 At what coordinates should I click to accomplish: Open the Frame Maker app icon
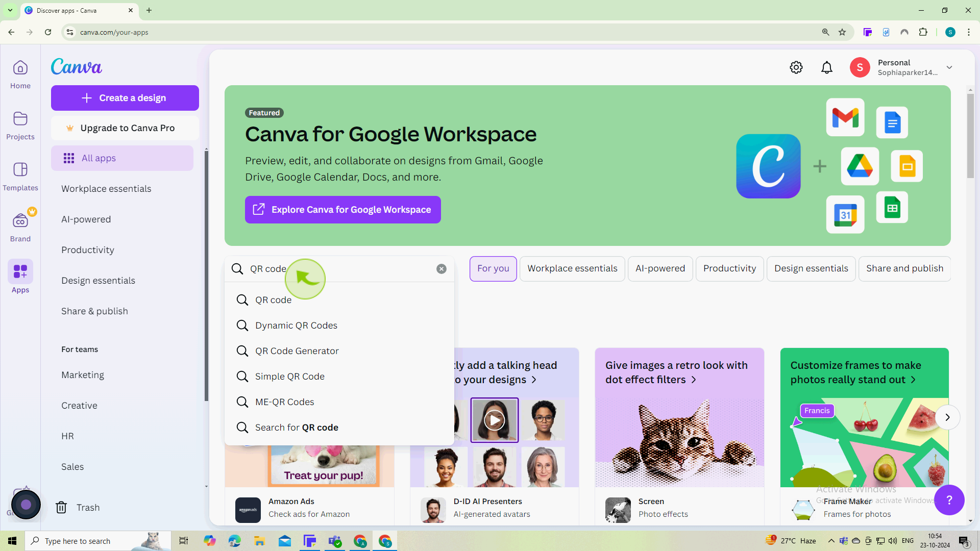click(803, 510)
